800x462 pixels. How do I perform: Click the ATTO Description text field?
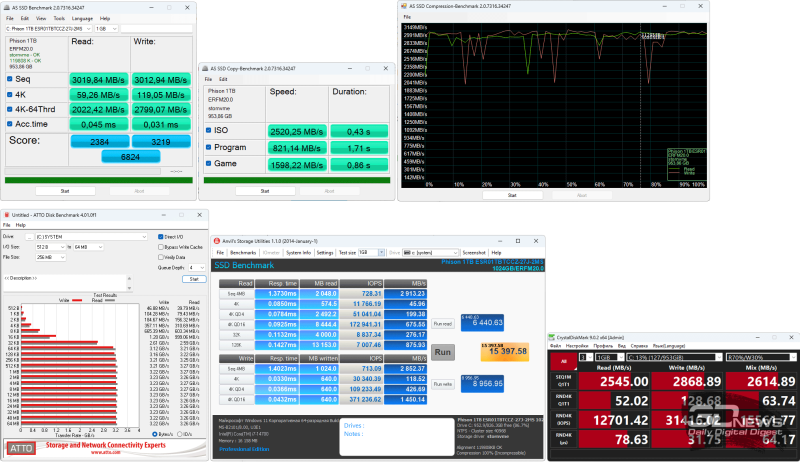pos(64,283)
